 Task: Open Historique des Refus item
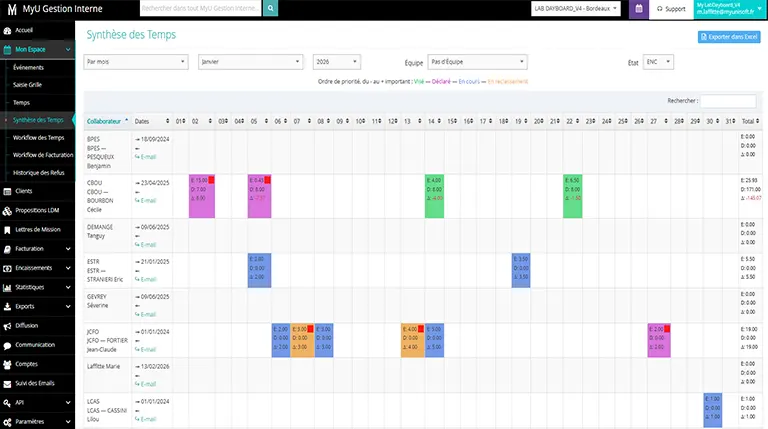tap(39, 173)
